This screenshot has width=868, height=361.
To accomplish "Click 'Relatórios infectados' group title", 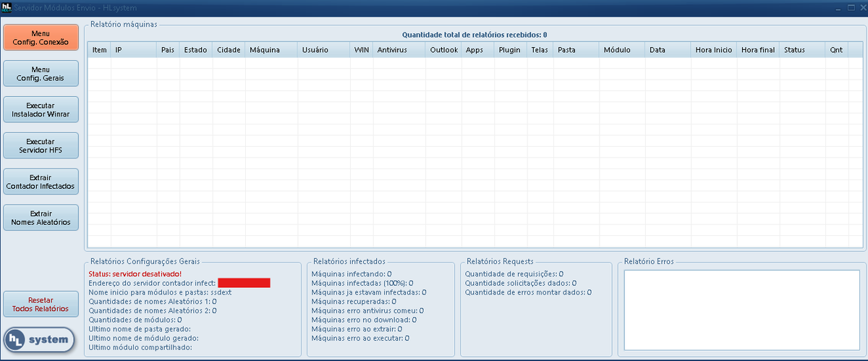I will [x=349, y=260].
